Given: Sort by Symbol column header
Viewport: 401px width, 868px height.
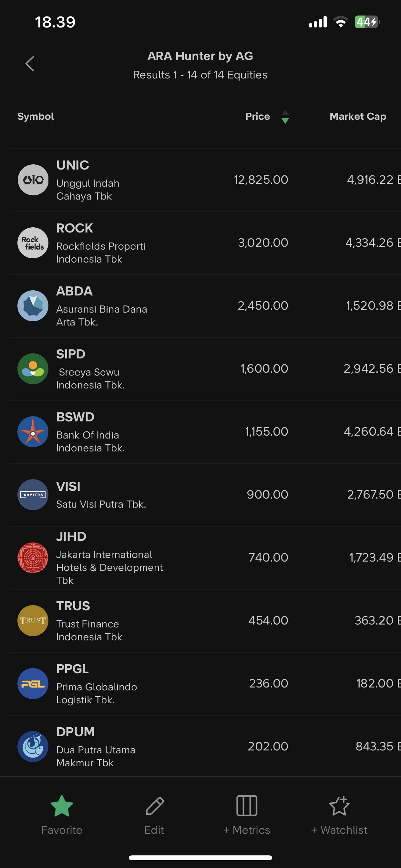Looking at the screenshot, I should pos(36,117).
